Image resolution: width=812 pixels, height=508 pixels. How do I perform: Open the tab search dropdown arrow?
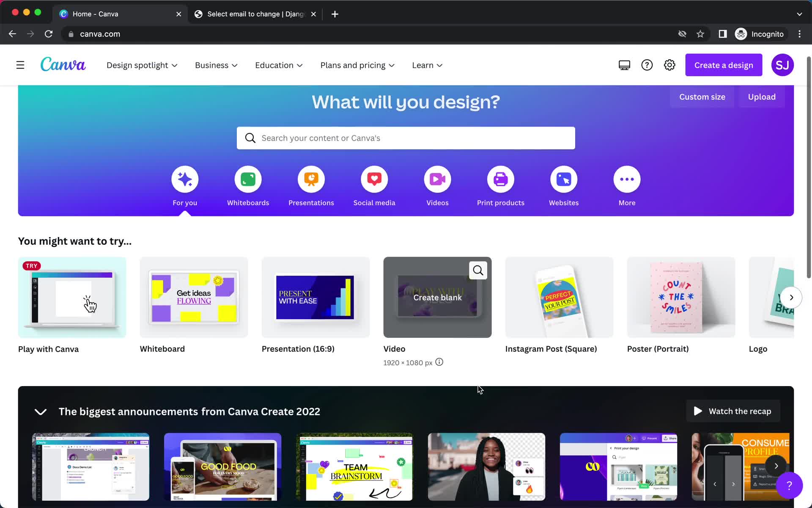[x=799, y=14]
